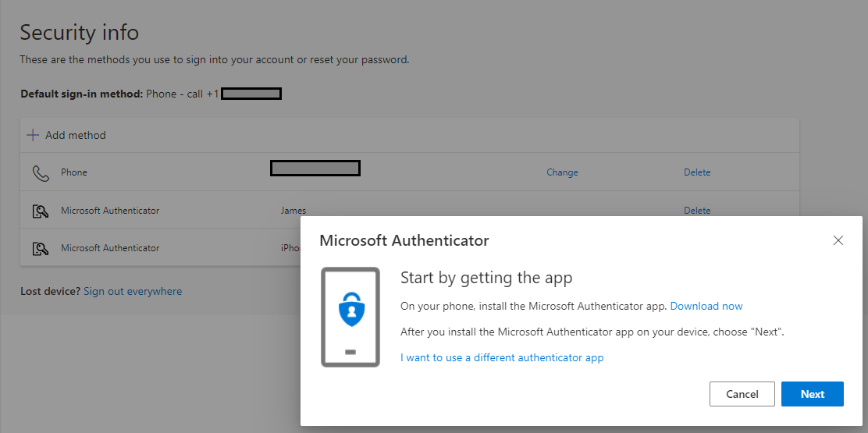Click the James device name
The width and height of the screenshot is (868, 433).
pyautogui.click(x=293, y=210)
